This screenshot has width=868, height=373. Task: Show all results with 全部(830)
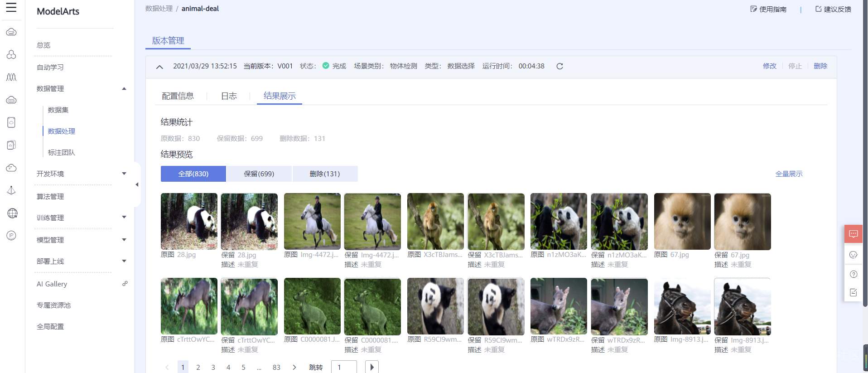[193, 174]
